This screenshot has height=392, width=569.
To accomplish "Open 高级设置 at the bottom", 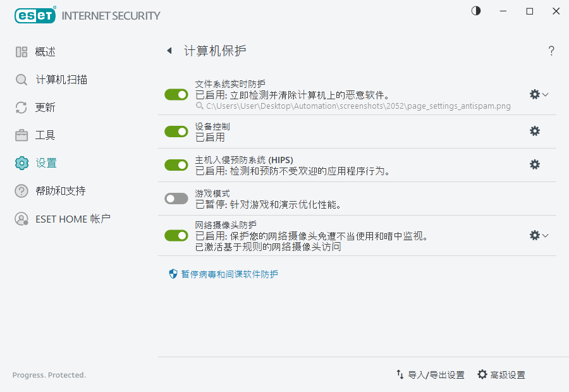I will click(503, 374).
